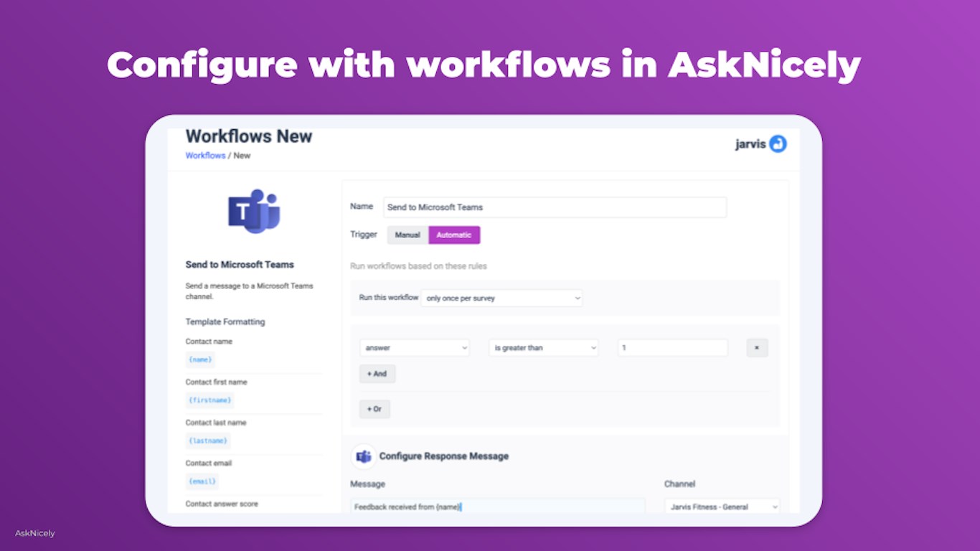Click the {lastname} template tag
980x551 pixels.
208,441
